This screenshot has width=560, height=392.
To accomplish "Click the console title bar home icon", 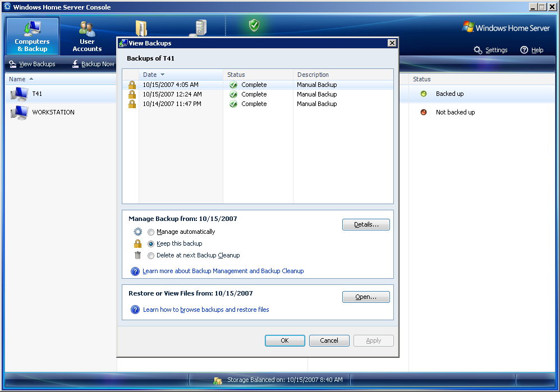I will pos(7,7).
